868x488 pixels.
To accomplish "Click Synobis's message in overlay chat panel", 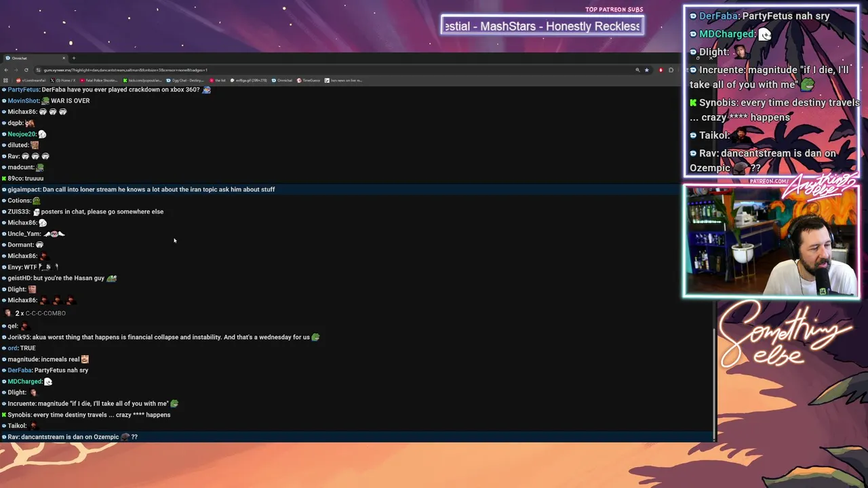I will pyautogui.click(x=774, y=110).
